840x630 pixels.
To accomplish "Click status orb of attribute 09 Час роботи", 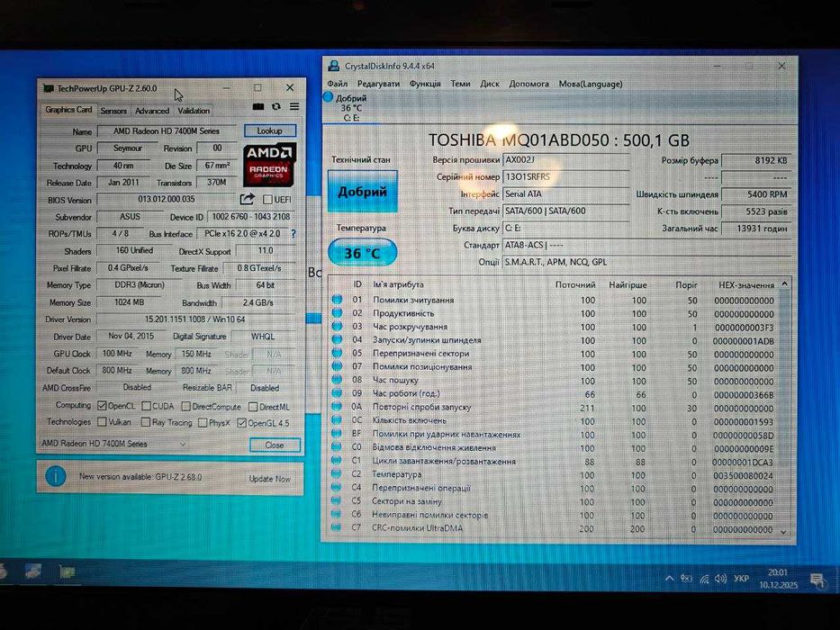I will pyautogui.click(x=337, y=393).
